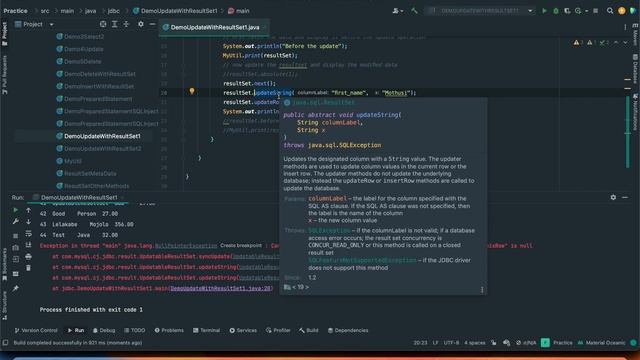Open Build tool window
The image size is (640, 360).
(309, 331)
